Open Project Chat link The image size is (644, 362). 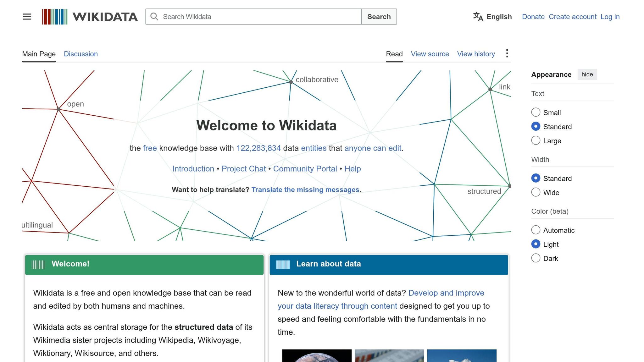244,169
